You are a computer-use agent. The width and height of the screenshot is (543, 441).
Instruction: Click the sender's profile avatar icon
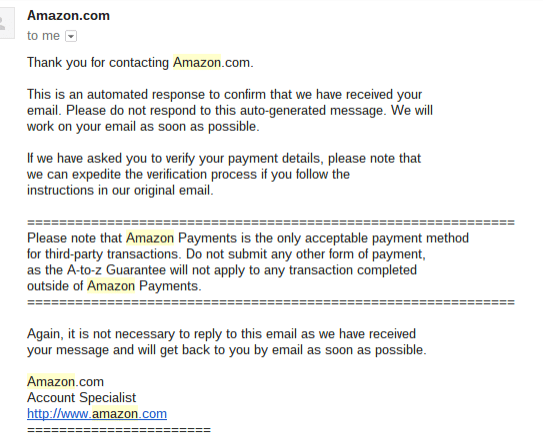point(6,23)
